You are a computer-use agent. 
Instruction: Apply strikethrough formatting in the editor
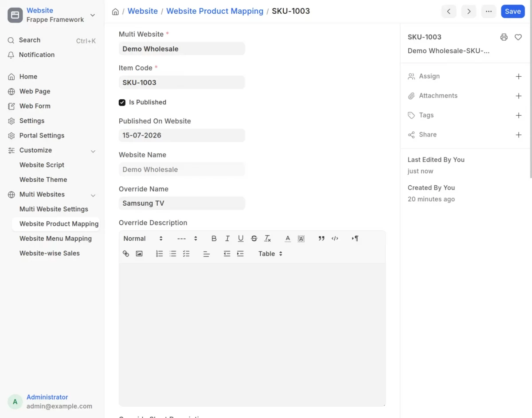coord(254,238)
